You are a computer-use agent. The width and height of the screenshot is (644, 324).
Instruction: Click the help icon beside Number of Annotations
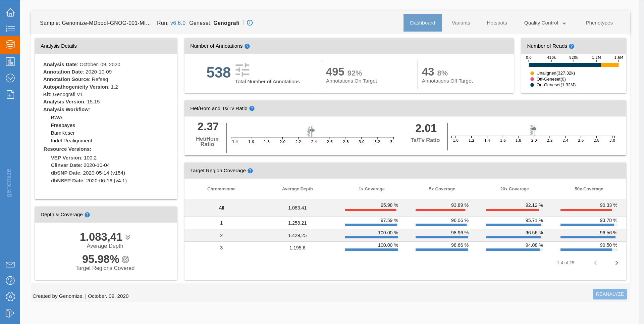coord(247,46)
